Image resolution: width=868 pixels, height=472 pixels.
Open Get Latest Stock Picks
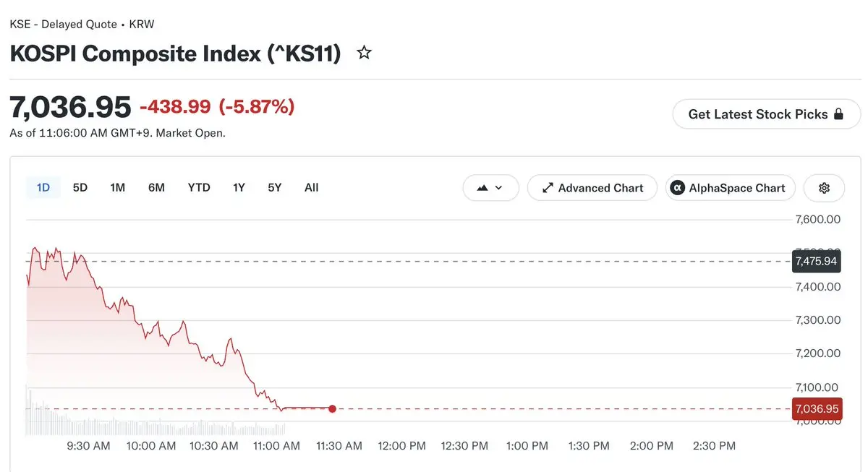(767, 114)
